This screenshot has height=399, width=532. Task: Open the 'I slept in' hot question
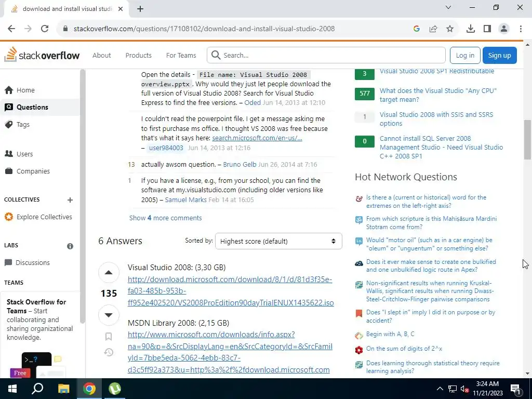[x=431, y=316]
